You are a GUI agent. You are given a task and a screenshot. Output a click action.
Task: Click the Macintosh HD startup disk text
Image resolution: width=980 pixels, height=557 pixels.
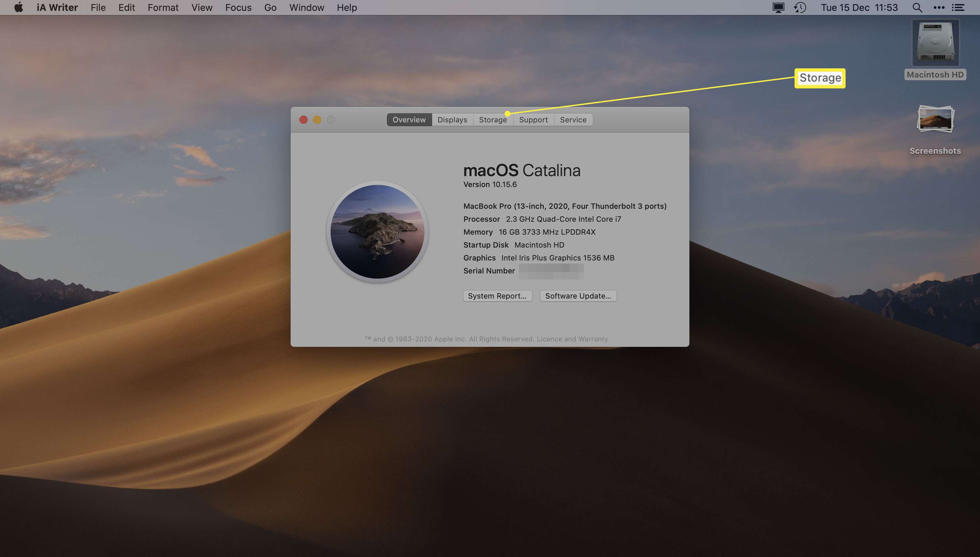(539, 245)
